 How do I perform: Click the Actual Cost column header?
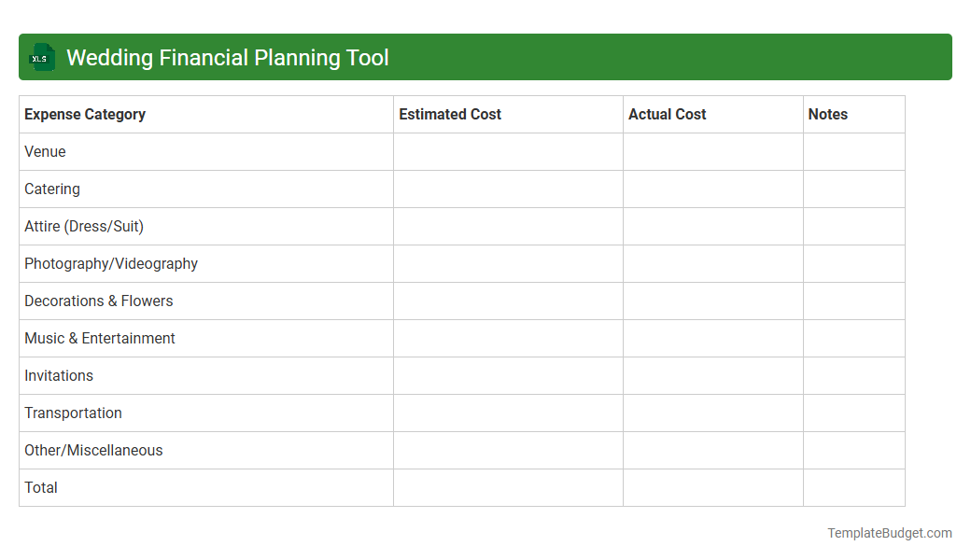click(668, 114)
